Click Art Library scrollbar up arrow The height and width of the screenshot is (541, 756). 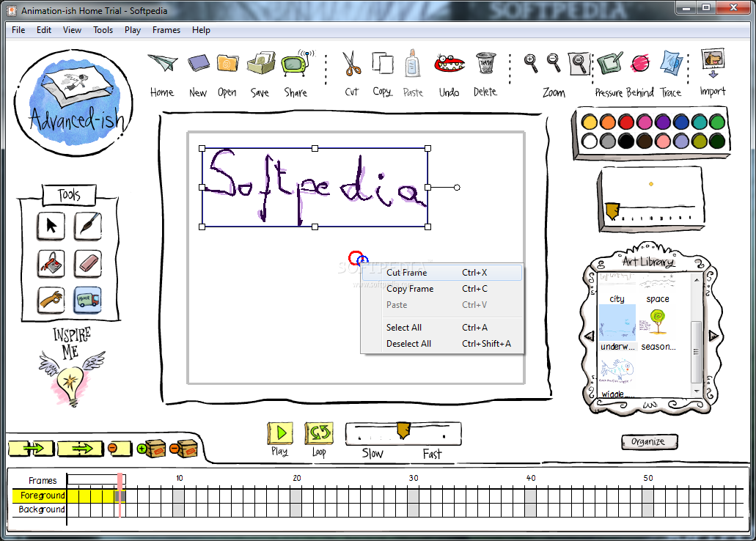click(x=696, y=279)
